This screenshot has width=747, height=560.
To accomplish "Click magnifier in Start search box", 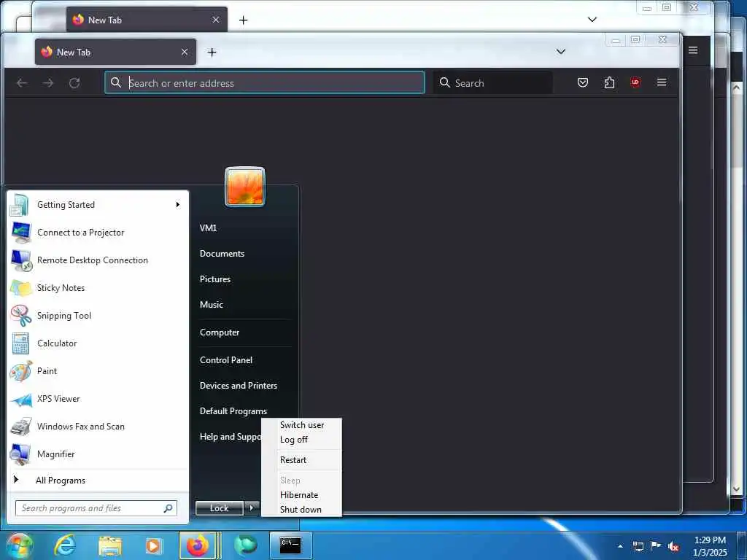I will click(x=169, y=508).
